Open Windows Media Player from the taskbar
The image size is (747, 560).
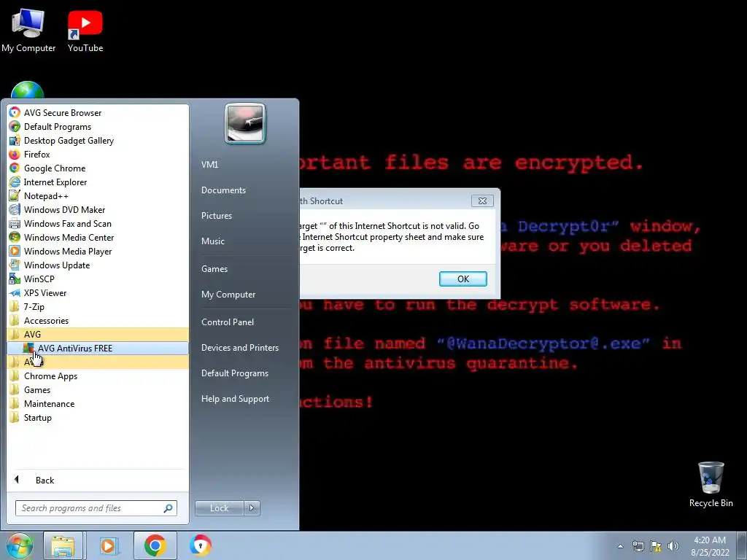point(108,545)
